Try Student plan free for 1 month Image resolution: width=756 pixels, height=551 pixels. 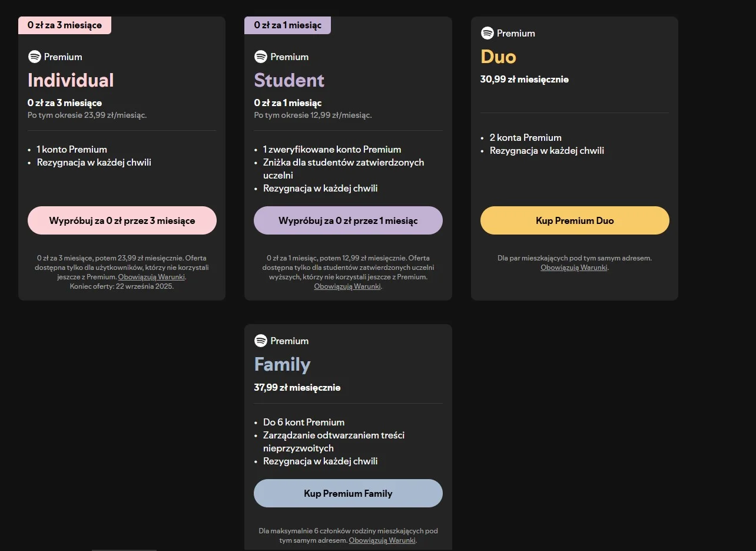pos(348,220)
